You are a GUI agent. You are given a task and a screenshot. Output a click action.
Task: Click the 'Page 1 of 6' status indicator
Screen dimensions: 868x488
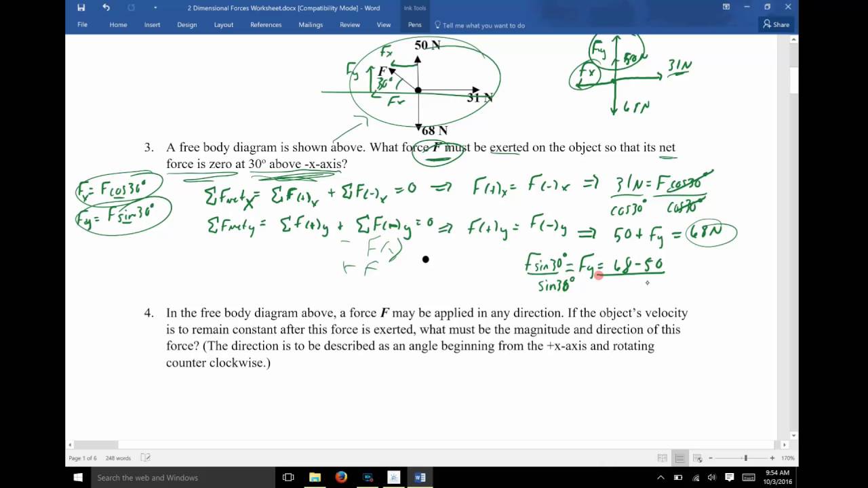tap(83, 458)
